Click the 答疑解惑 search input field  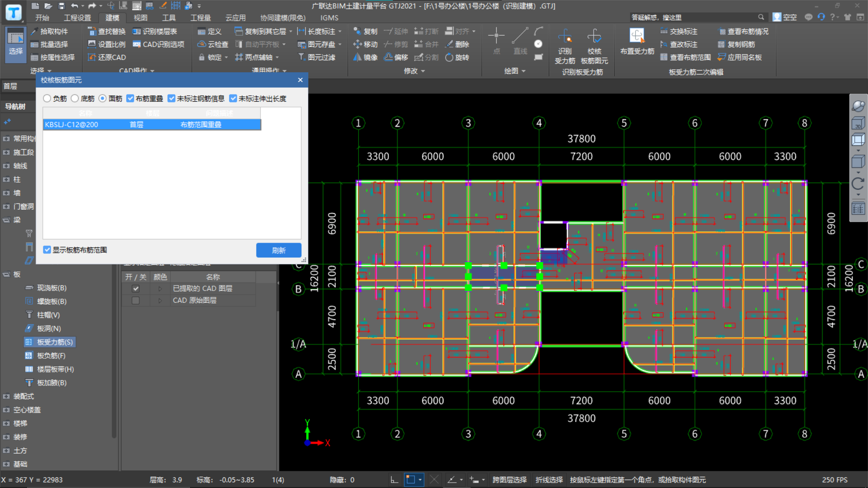click(x=693, y=17)
